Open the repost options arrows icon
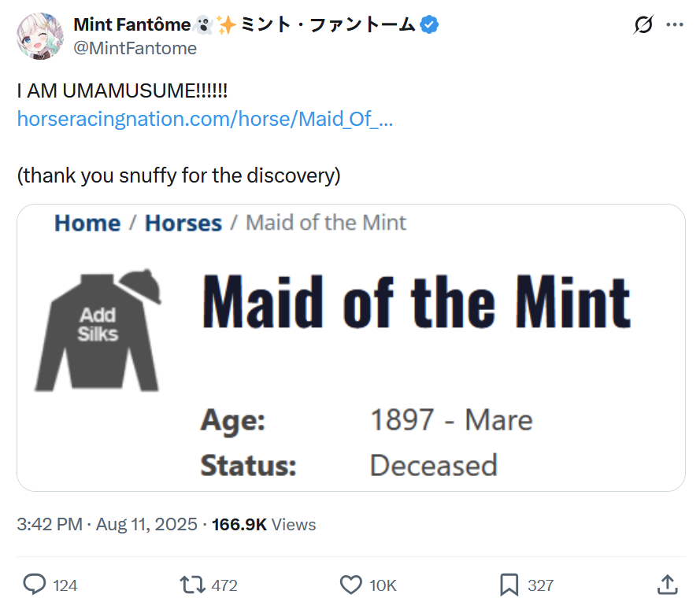The height and width of the screenshot is (609, 700). point(191,585)
